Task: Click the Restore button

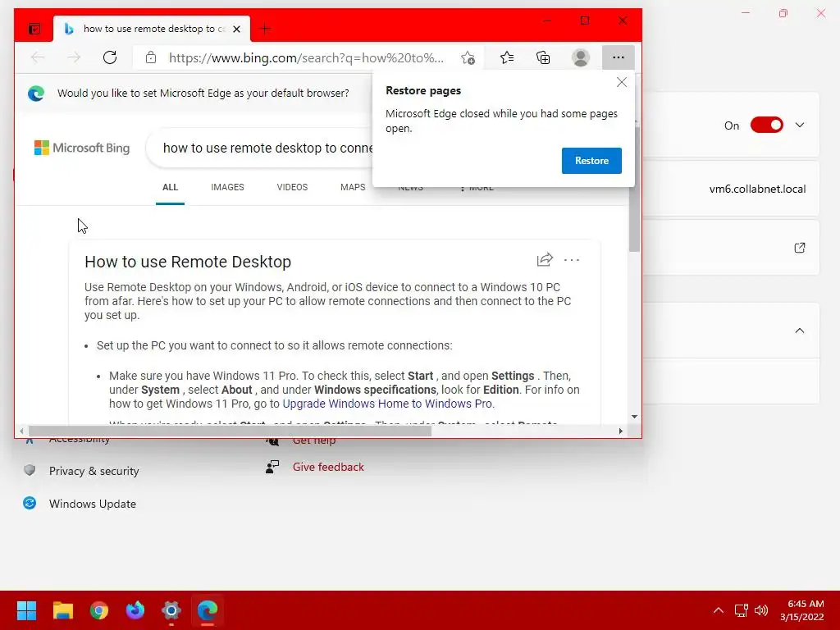Action: 591,161
